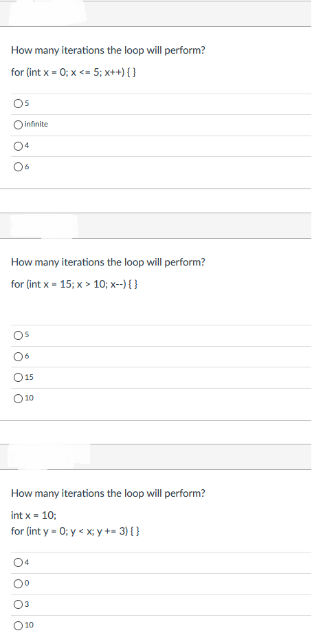Viewport: 312px width, 644px height.
Task: Click the first question's prompt text
Action: click(108, 50)
